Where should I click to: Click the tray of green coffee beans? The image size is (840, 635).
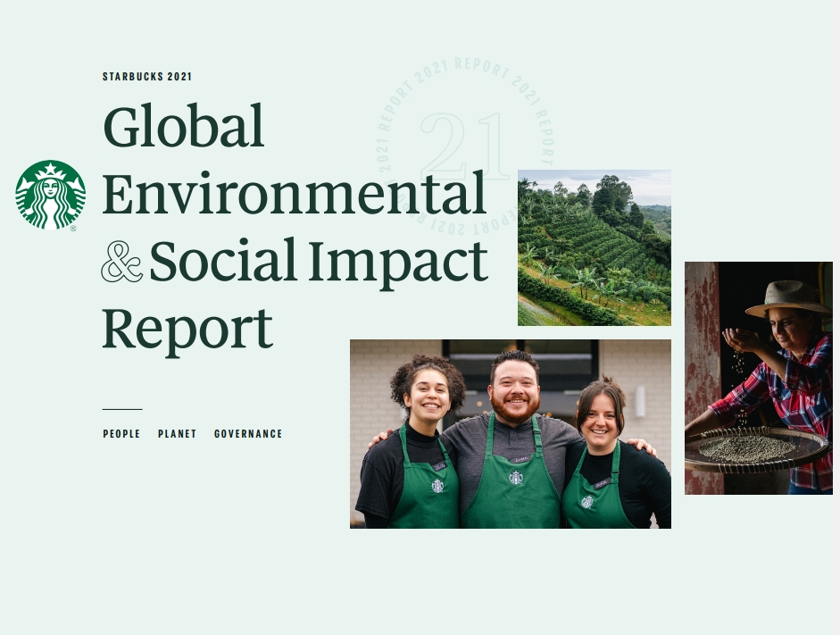point(757,449)
